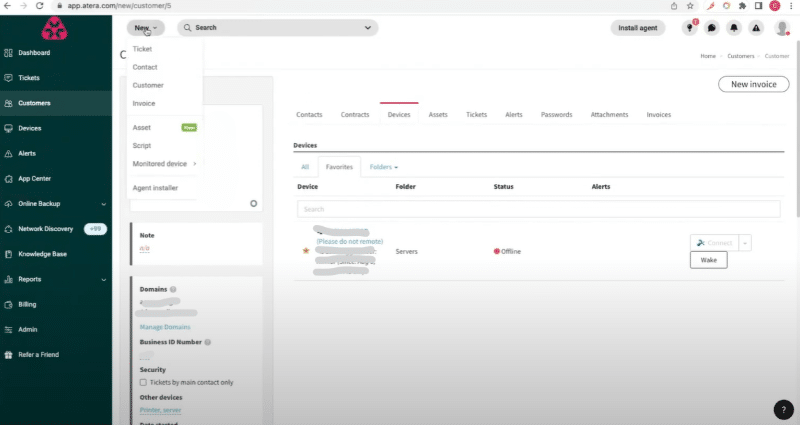Click in the top Search field

point(278,28)
